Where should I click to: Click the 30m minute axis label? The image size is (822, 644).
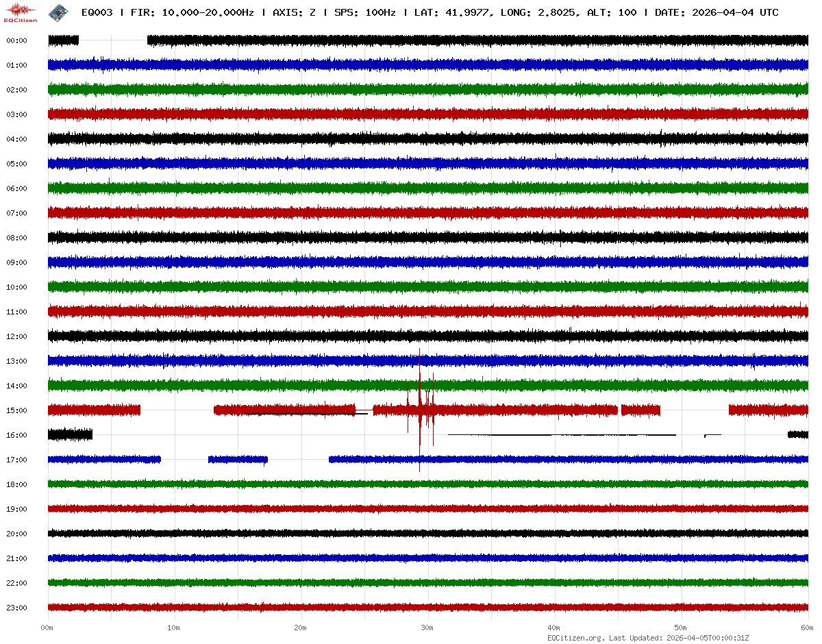(427, 628)
